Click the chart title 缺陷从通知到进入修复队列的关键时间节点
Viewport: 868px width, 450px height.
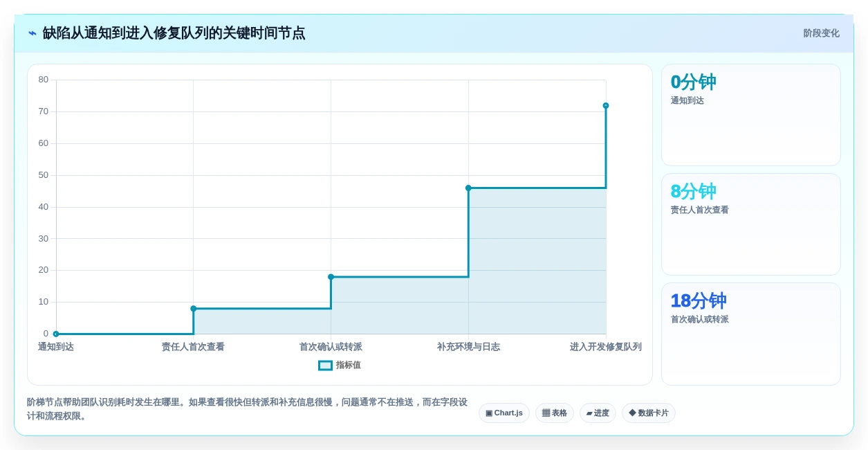[174, 33]
